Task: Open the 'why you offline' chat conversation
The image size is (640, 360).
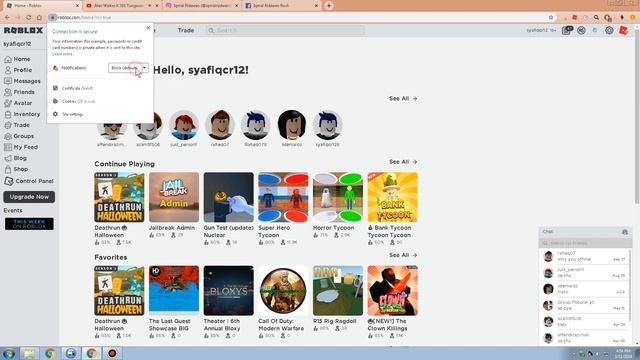Action: pyautogui.click(x=584, y=256)
